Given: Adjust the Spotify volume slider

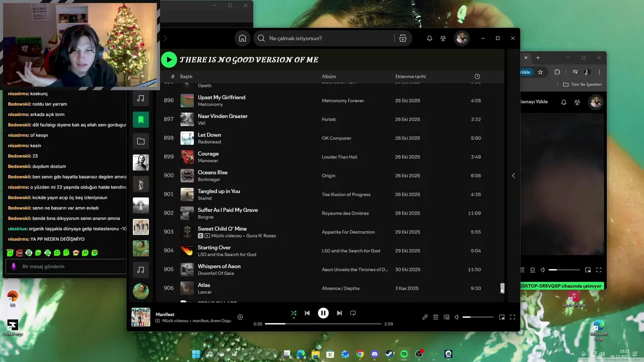Looking at the screenshot, I should click(478, 317).
